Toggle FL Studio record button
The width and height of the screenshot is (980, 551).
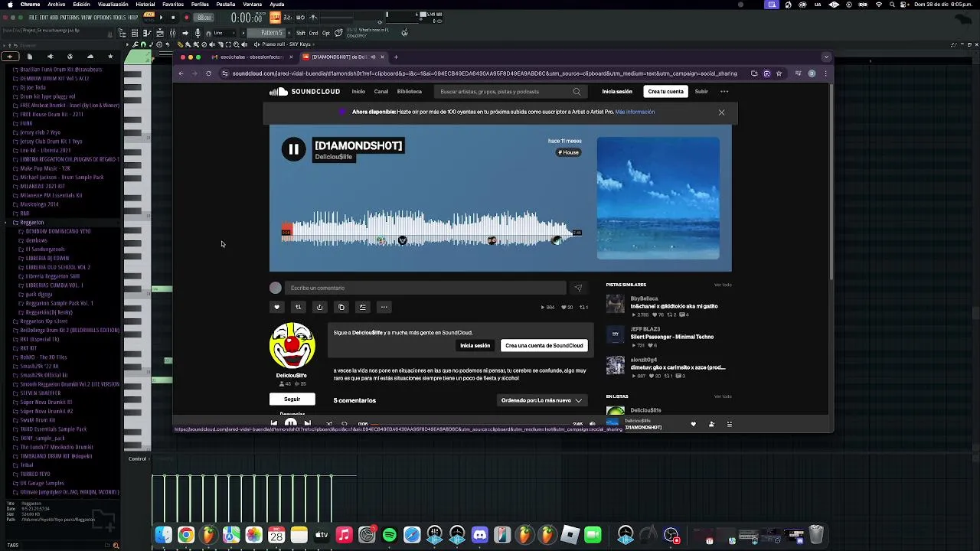click(185, 17)
